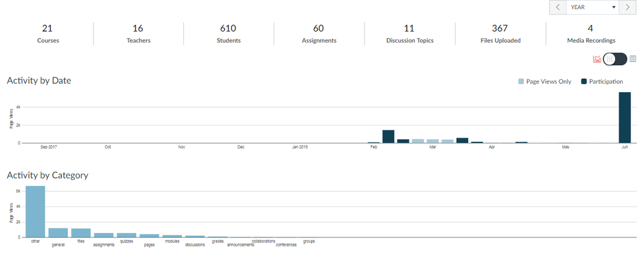The height and width of the screenshot is (269, 644).
Task: Click the 'general' category bar
Action: pyautogui.click(x=58, y=232)
